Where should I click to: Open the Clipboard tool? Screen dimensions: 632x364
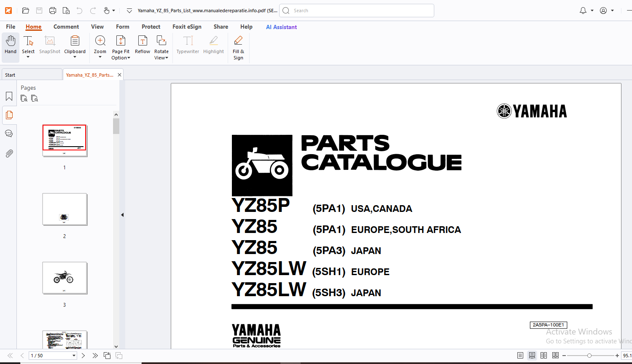click(75, 44)
